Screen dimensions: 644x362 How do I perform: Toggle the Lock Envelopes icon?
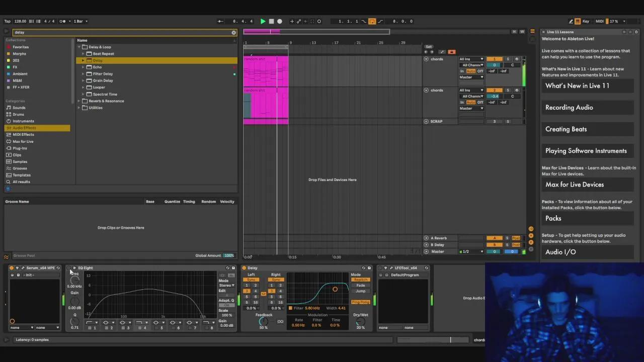click(451, 52)
